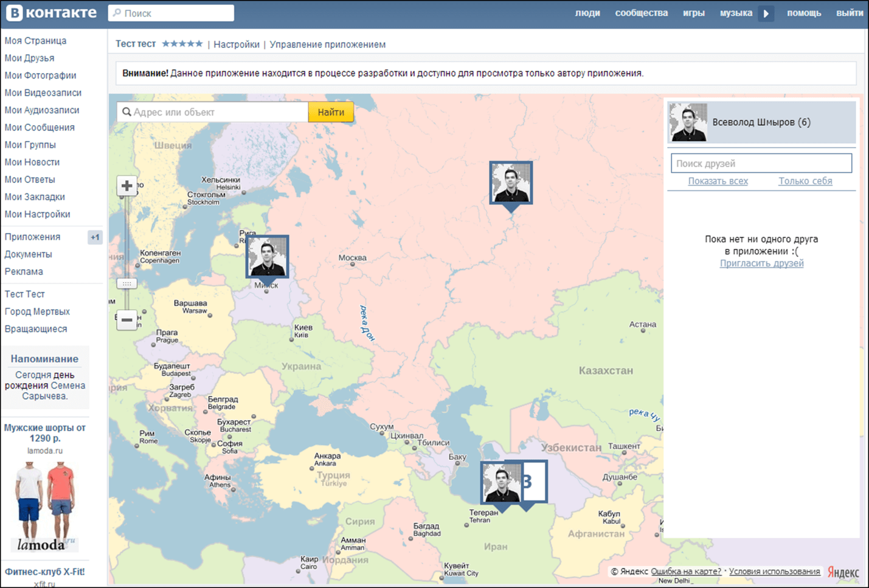This screenshot has width=869, height=588.
Task: Play music with the header play button
Action: click(x=766, y=13)
